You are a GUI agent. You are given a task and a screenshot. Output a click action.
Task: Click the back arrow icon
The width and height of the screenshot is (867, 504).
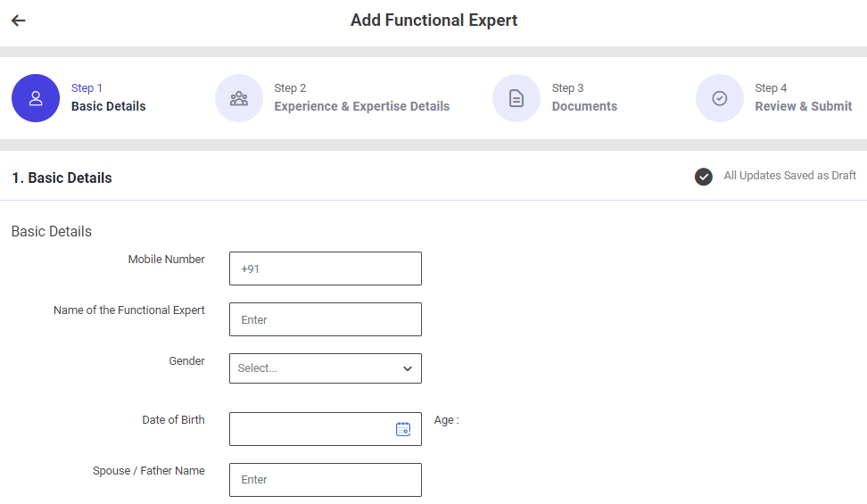tap(19, 21)
